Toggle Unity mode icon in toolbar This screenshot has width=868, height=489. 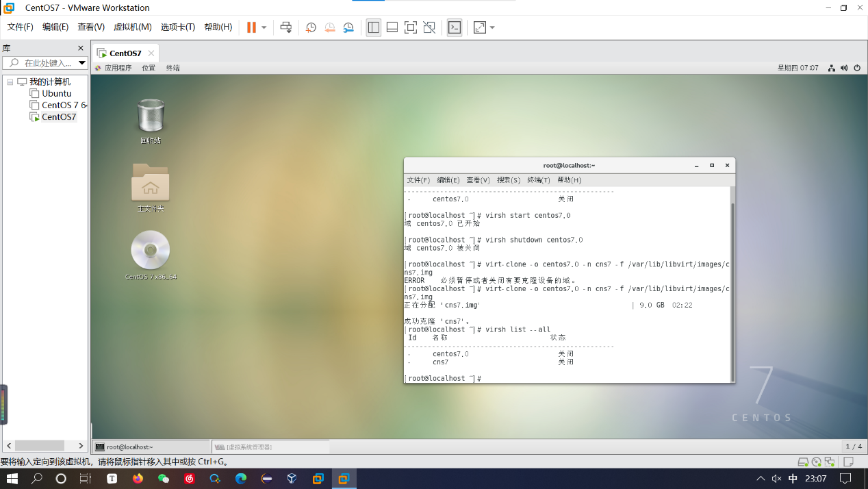[429, 27]
